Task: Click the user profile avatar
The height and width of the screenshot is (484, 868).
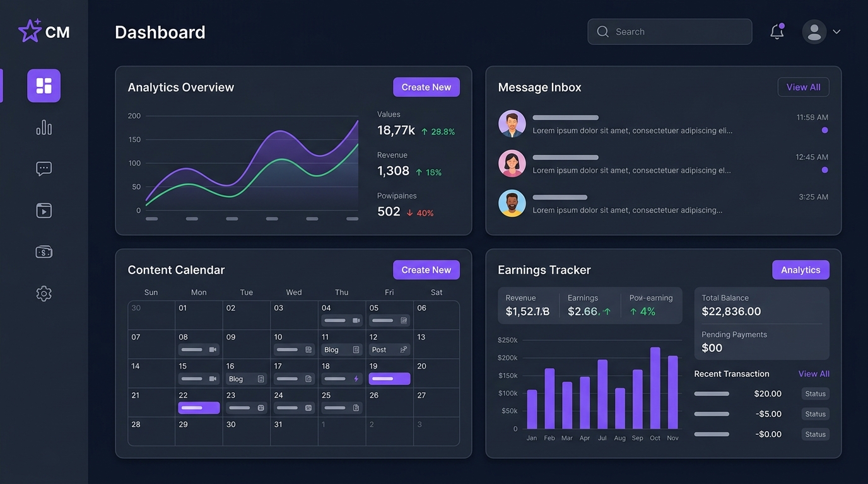Action: point(814,32)
